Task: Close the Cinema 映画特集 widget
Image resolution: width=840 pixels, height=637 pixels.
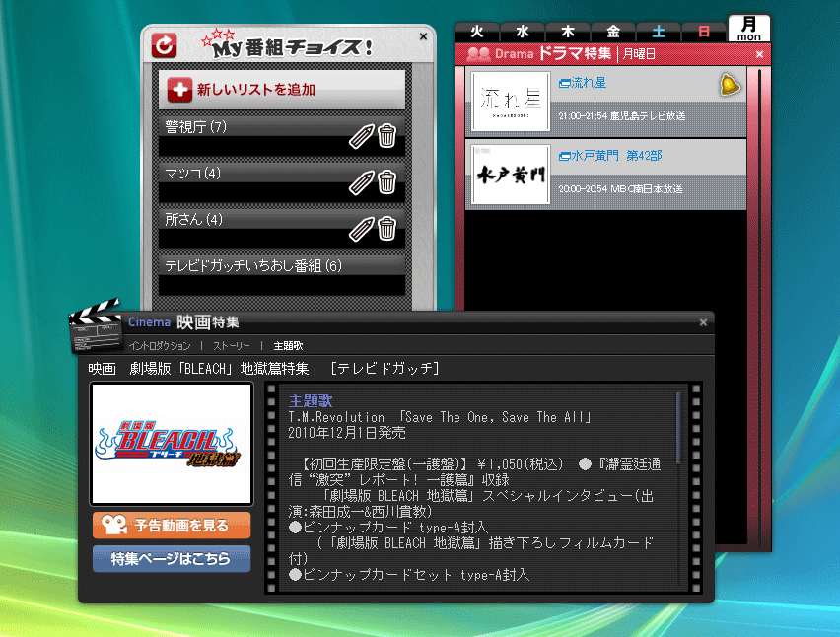Action: click(703, 322)
